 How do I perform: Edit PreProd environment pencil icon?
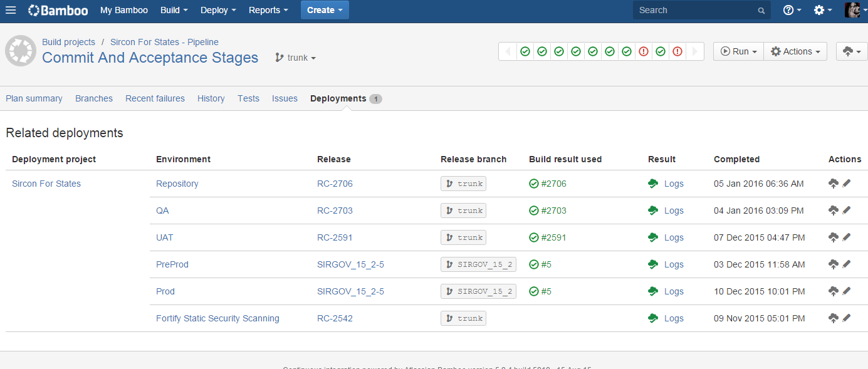click(x=847, y=264)
